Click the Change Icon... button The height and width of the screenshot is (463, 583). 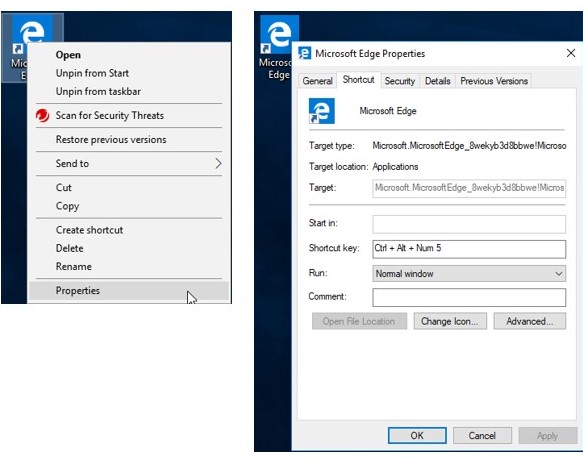coord(450,321)
